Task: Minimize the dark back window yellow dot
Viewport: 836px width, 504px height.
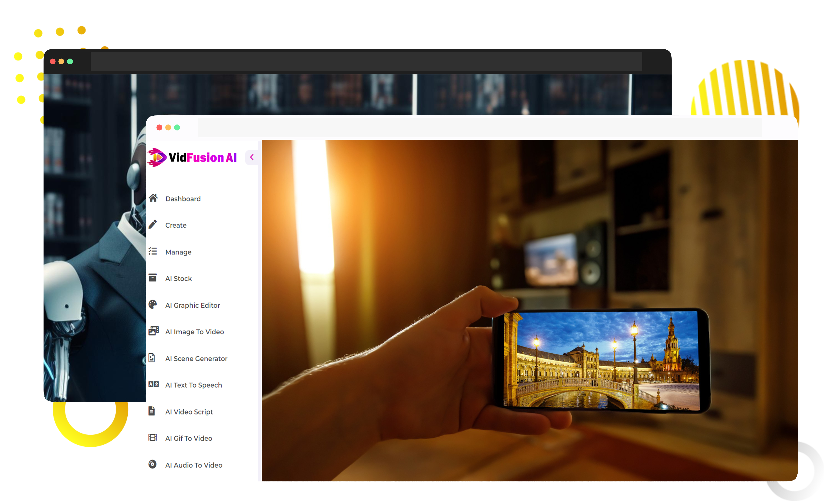Action: [x=61, y=61]
